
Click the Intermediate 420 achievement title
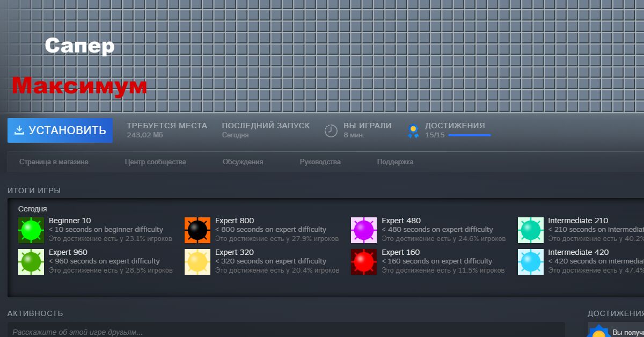[x=579, y=252]
